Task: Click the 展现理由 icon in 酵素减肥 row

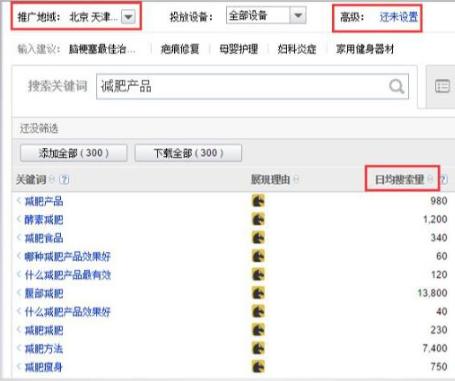Action: click(258, 219)
